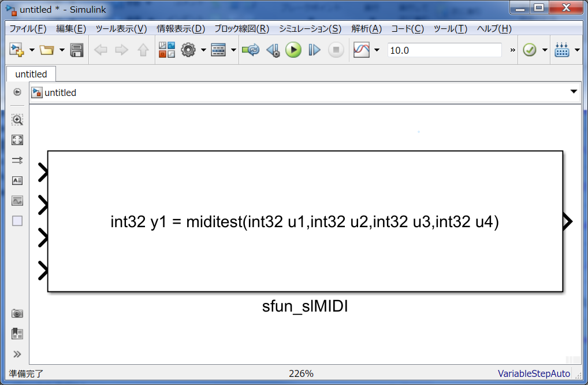The width and height of the screenshot is (588, 385).
Task: Expand the Open folder dropdown arrow
Action: click(62, 50)
